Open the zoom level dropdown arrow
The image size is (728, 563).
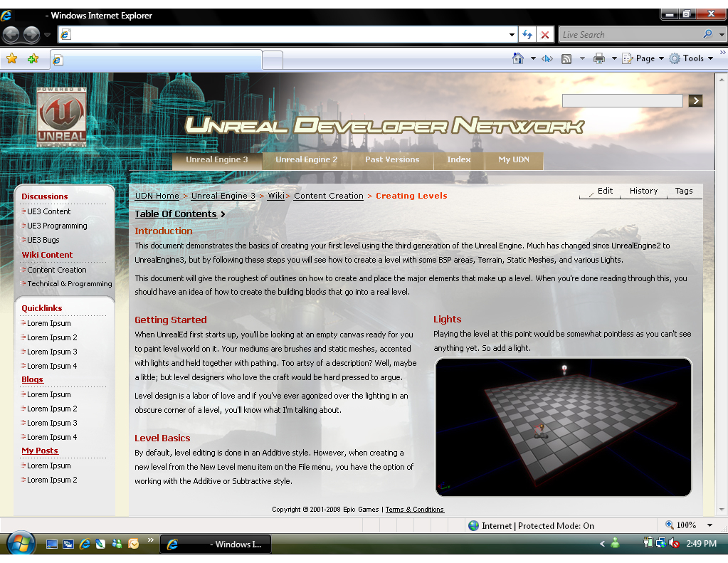[709, 525]
